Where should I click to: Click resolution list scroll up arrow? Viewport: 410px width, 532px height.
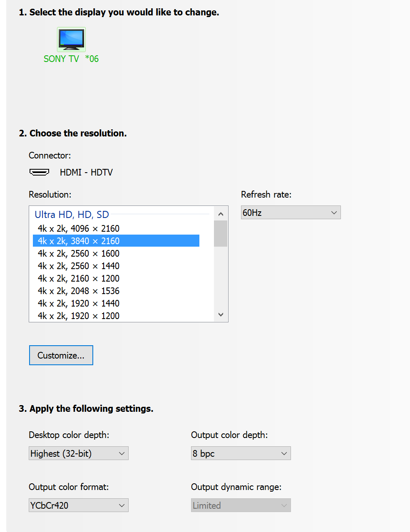tap(221, 214)
